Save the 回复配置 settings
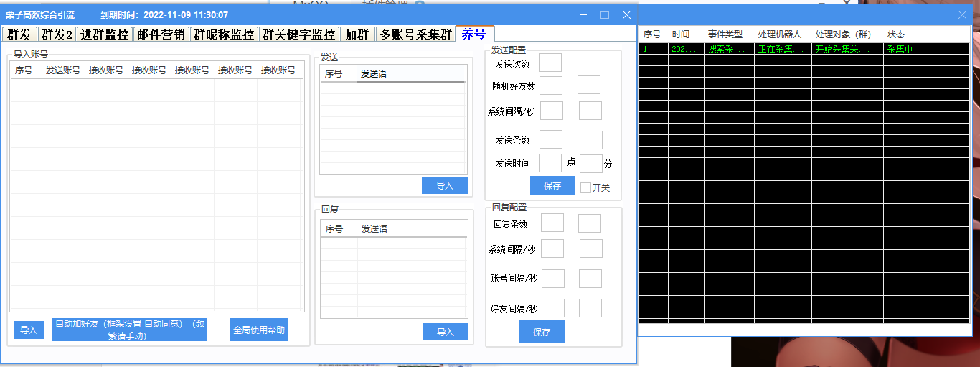This screenshot has width=980, height=367. click(x=542, y=332)
